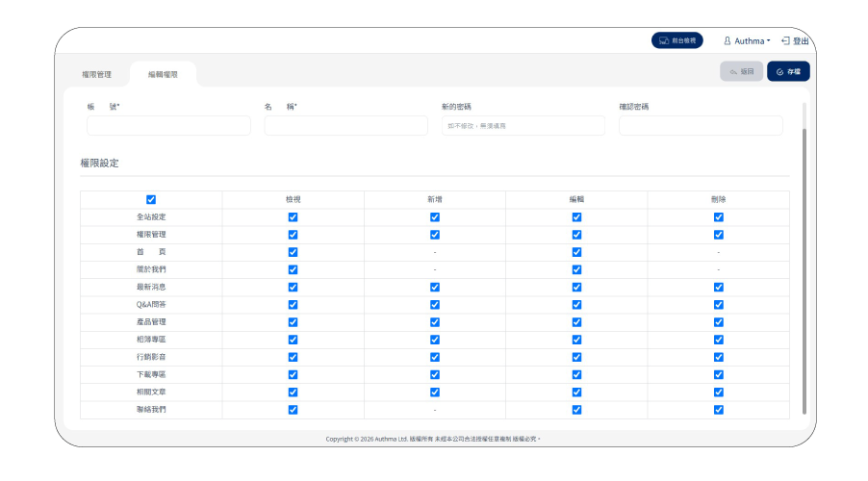Focus the 帳號 input field
The image size is (868, 481).
tap(168, 126)
